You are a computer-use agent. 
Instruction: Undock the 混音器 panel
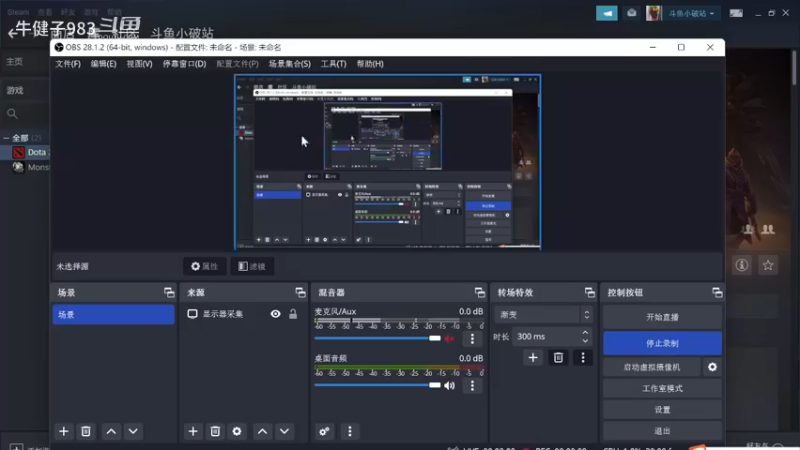(x=480, y=292)
